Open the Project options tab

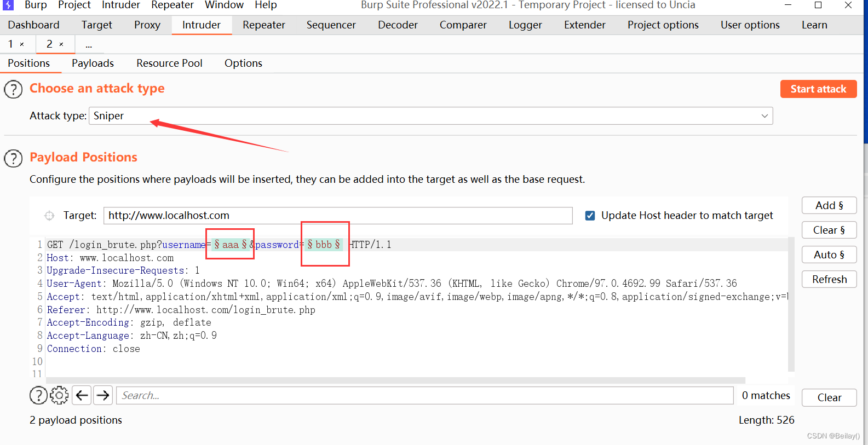point(663,25)
